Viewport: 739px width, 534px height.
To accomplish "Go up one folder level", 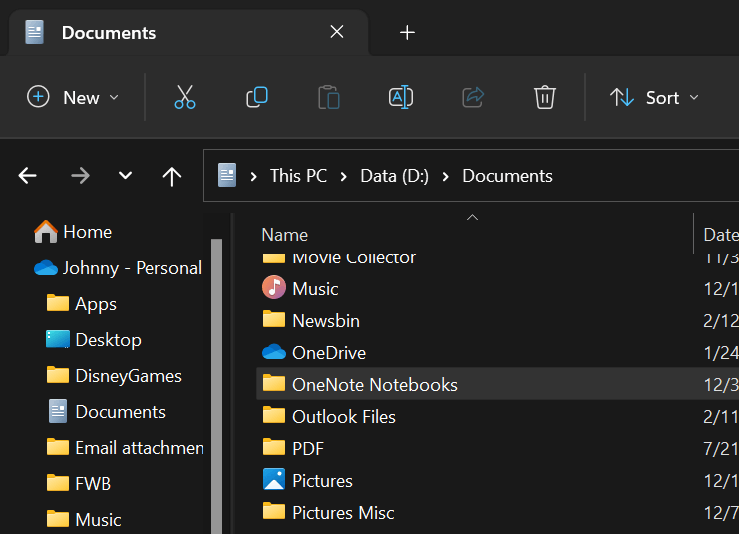I will click(172, 176).
